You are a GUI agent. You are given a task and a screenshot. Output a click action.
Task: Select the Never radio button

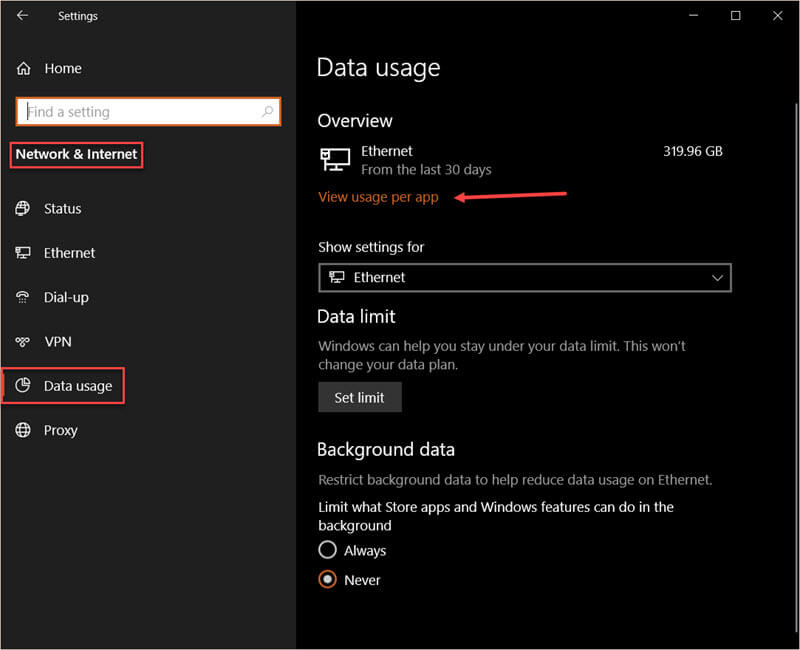[328, 580]
